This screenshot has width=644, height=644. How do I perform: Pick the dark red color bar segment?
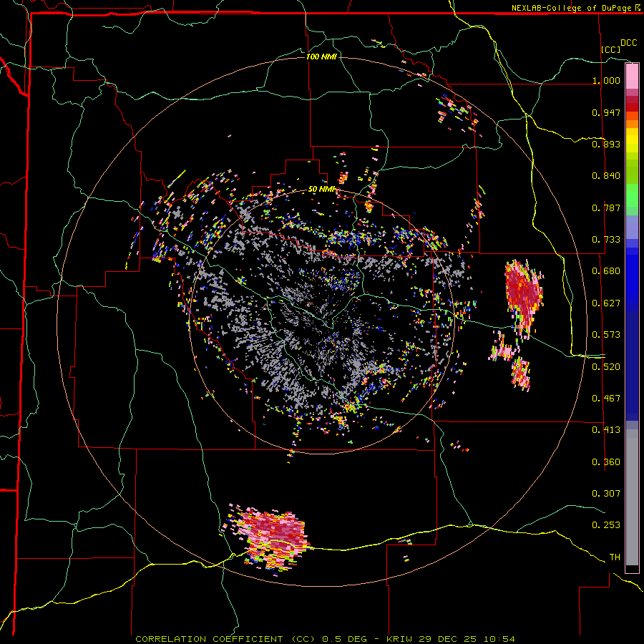tap(632, 107)
